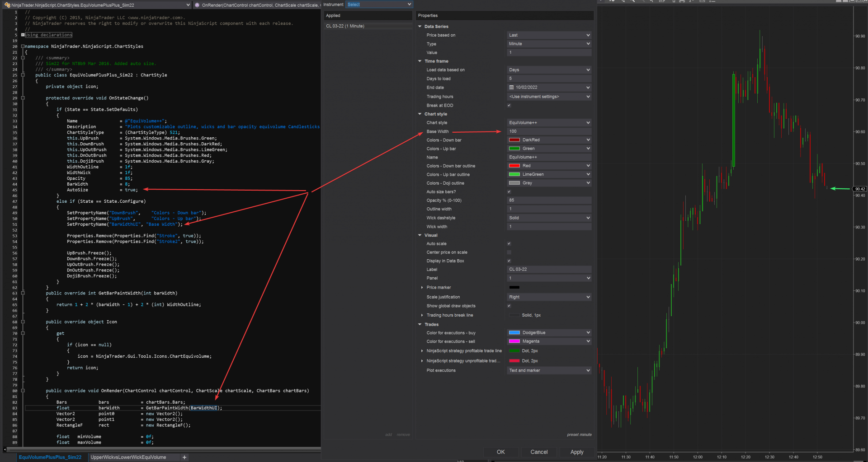Viewport: 868px width, 462px height.
Task: Click the Apply button
Action: (577, 452)
